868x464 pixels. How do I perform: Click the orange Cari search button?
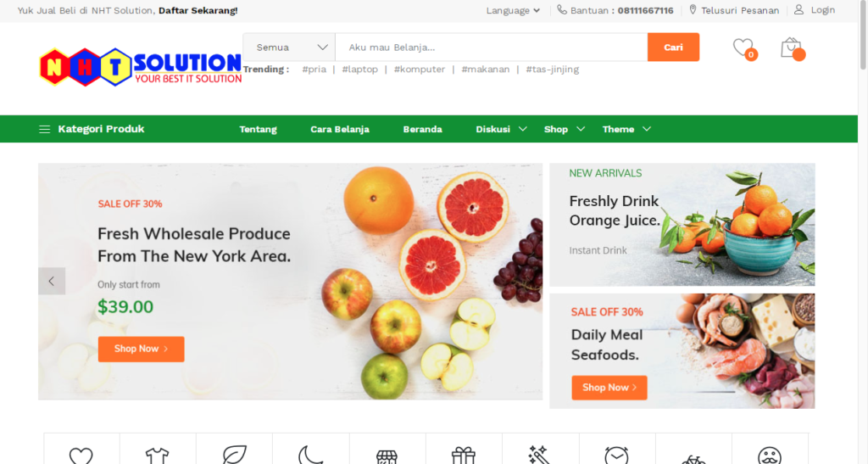[x=673, y=47]
